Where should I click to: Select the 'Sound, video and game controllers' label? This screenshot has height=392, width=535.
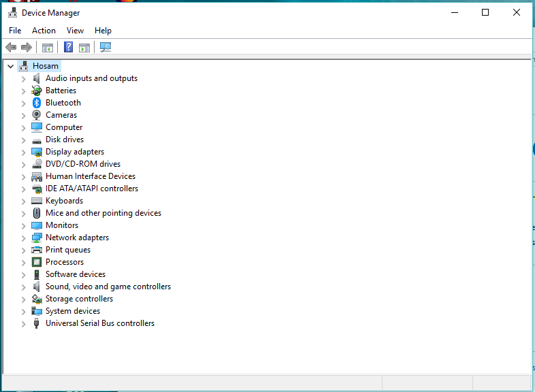[x=108, y=287]
